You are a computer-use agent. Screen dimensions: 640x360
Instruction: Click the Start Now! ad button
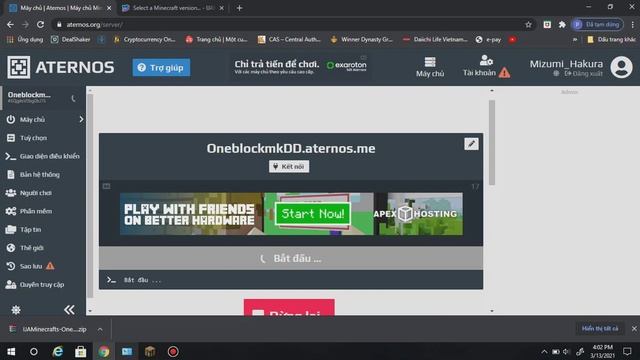coord(313,213)
